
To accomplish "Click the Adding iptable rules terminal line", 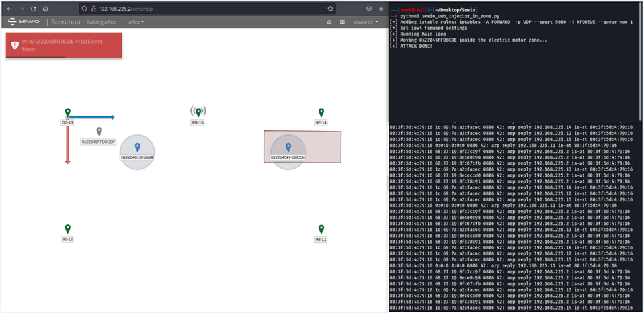I will [511, 22].
